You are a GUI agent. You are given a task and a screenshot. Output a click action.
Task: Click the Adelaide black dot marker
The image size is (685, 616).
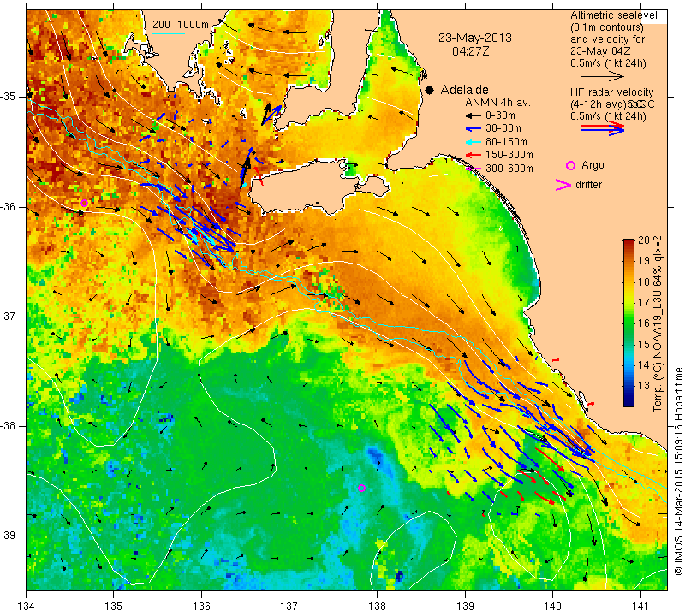pos(430,90)
